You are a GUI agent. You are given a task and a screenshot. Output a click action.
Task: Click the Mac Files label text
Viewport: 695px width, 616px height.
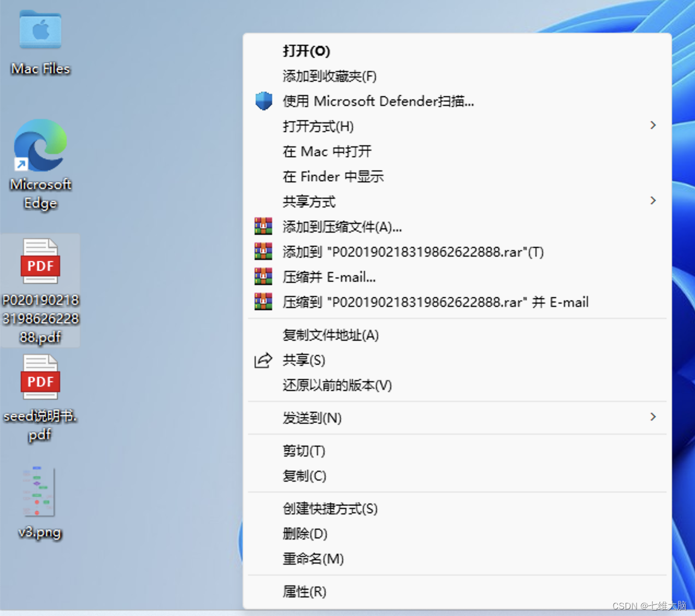point(40,69)
